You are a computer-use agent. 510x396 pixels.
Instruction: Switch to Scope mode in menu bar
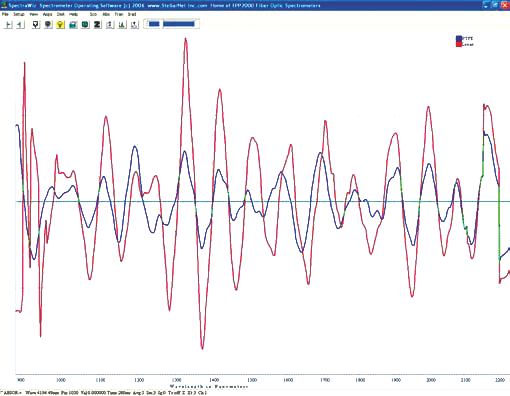point(93,14)
